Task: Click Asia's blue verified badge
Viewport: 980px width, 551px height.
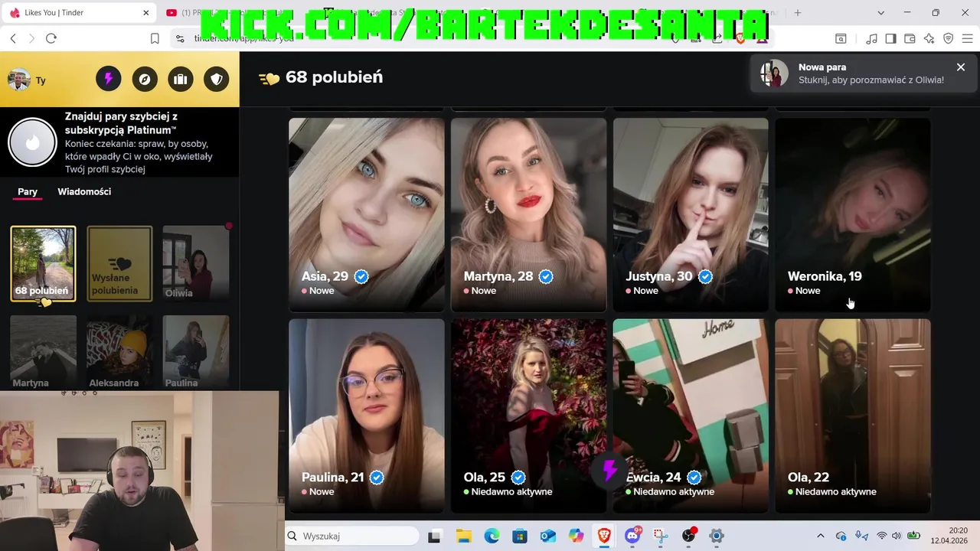Action: 361,276
